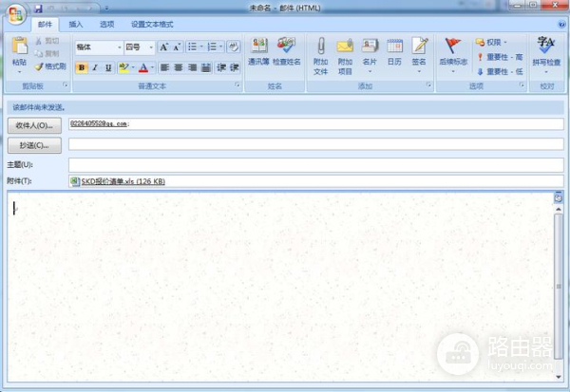This screenshot has height=392, width=570.
Task: Open the Signature (签名) dropdown
Action: point(419,54)
